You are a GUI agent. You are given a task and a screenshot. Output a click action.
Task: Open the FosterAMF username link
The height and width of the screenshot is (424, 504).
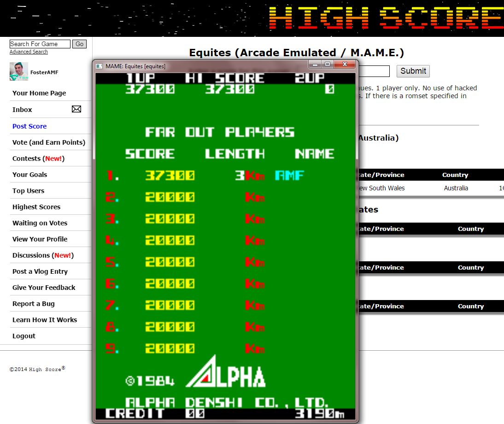pos(44,72)
